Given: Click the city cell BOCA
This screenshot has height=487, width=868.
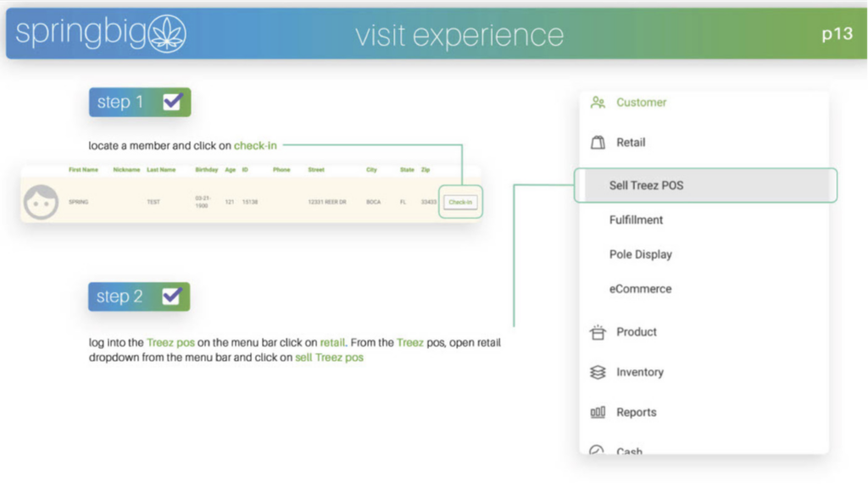Looking at the screenshot, I should (373, 202).
